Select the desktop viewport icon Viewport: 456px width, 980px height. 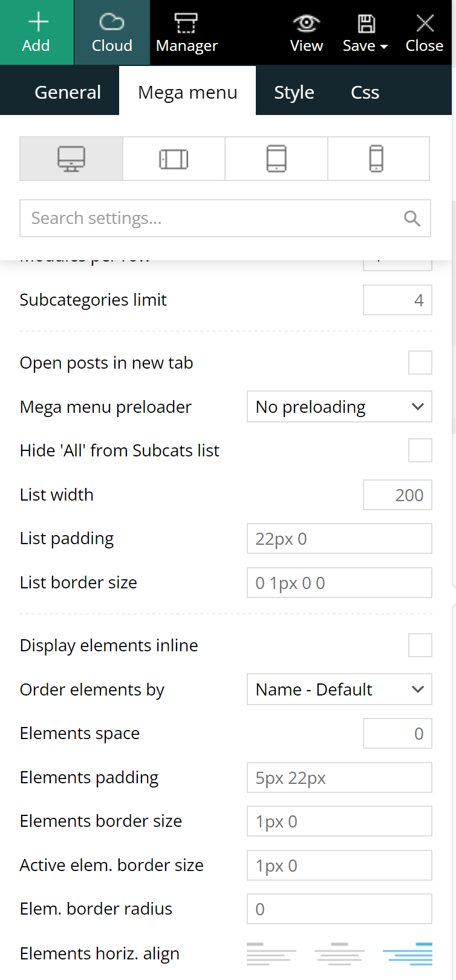(x=71, y=159)
